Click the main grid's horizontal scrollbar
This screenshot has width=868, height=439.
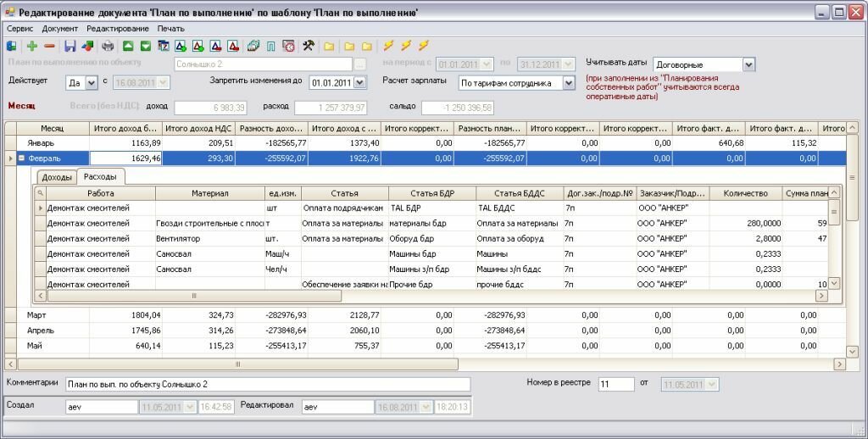237,364
